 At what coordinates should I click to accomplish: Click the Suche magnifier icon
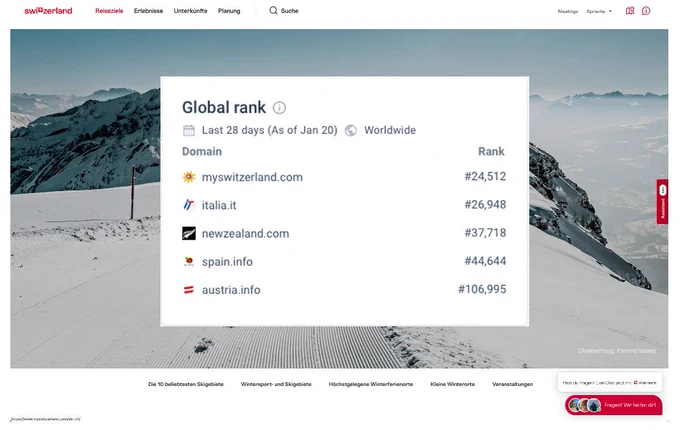pos(273,10)
